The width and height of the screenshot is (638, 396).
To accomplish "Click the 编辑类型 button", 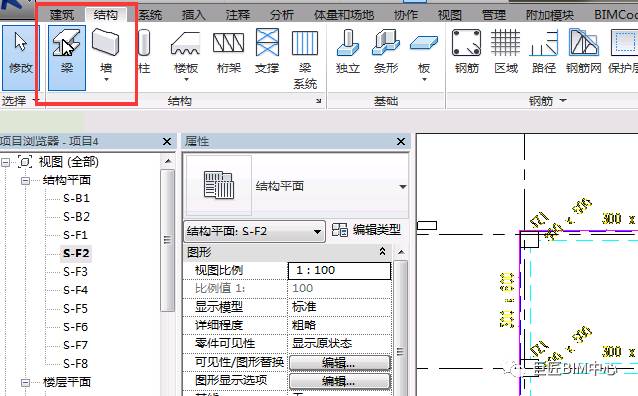I will click(367, 230).
